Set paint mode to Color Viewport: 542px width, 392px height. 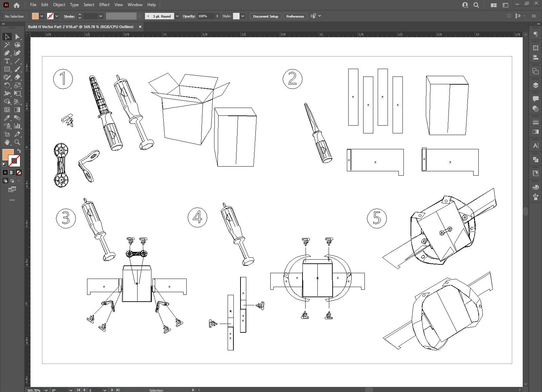click(x=5, y=172)
